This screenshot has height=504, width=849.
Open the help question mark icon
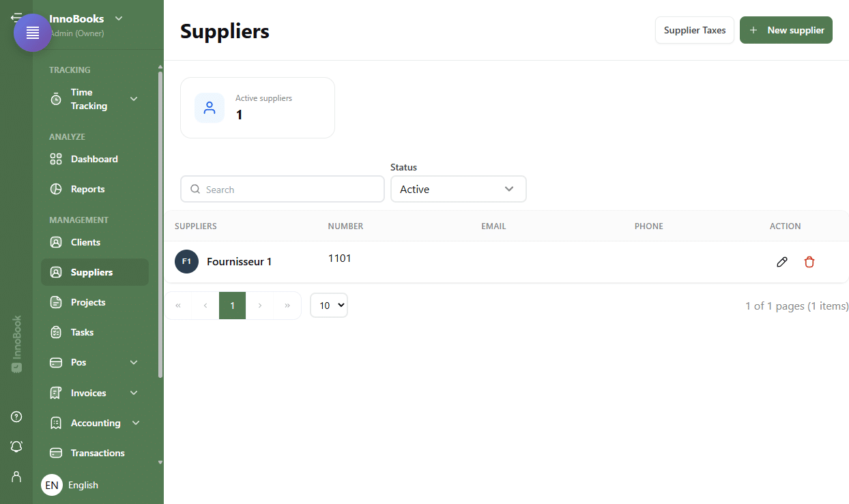(x=16, y=417)
